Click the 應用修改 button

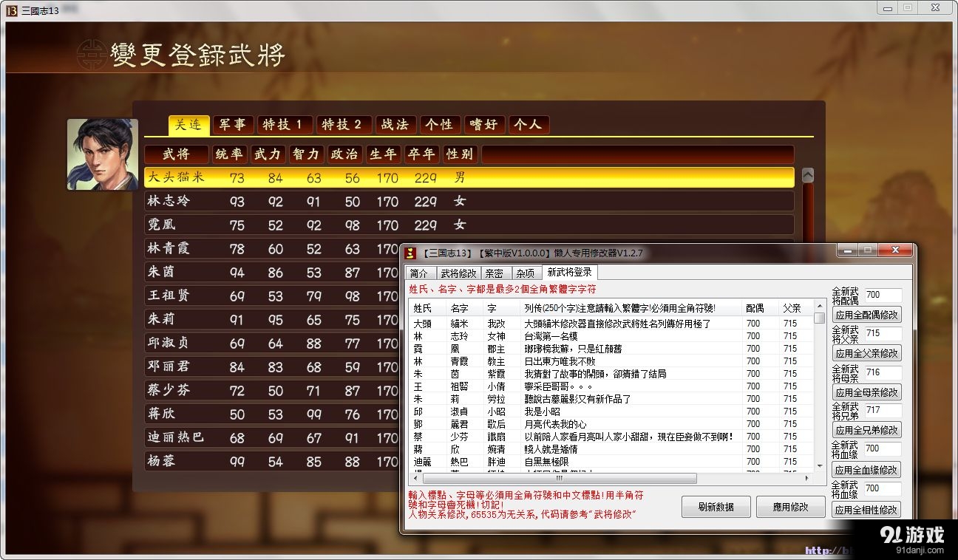[x=791, y=507]
